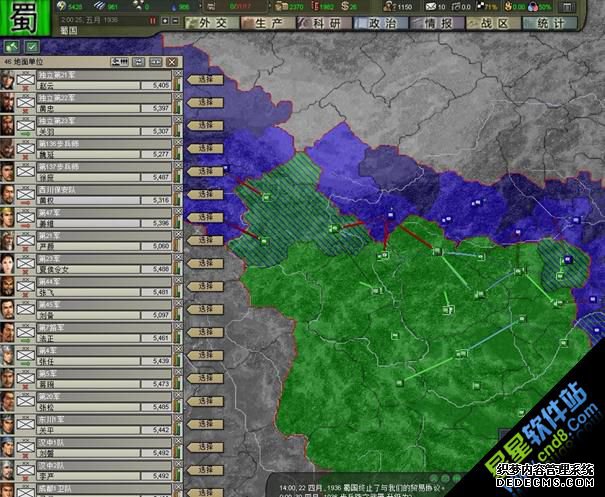605x497 pixels.
Task: Click unit name 第44军
Action: tap(49, 282)
